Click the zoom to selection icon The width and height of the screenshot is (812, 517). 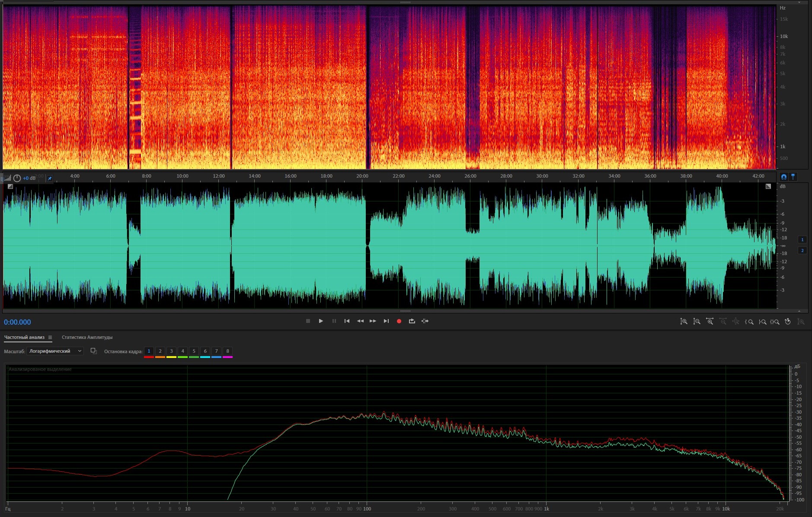tap(775, 322)
